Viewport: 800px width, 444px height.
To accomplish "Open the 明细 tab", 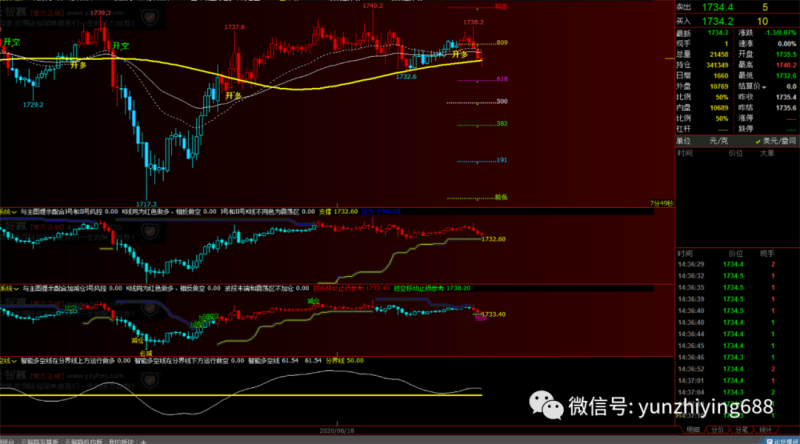I will [x=692, y=428].
